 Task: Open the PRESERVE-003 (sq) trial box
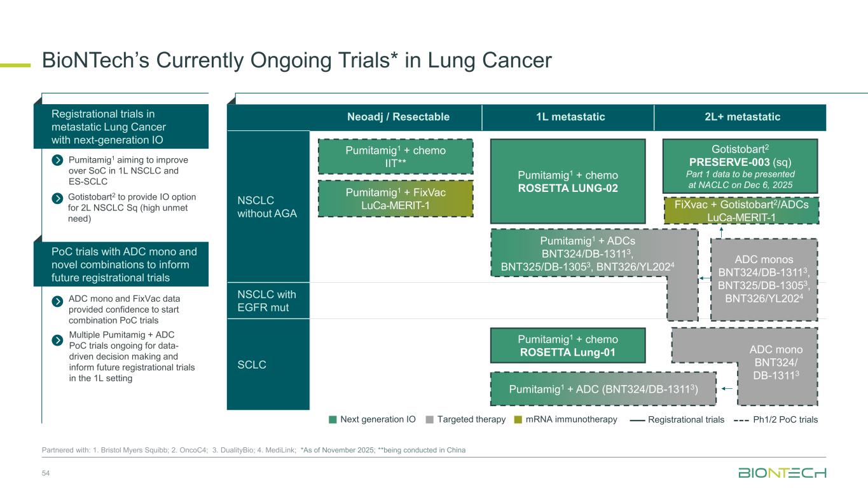click(x=740, y=166)
